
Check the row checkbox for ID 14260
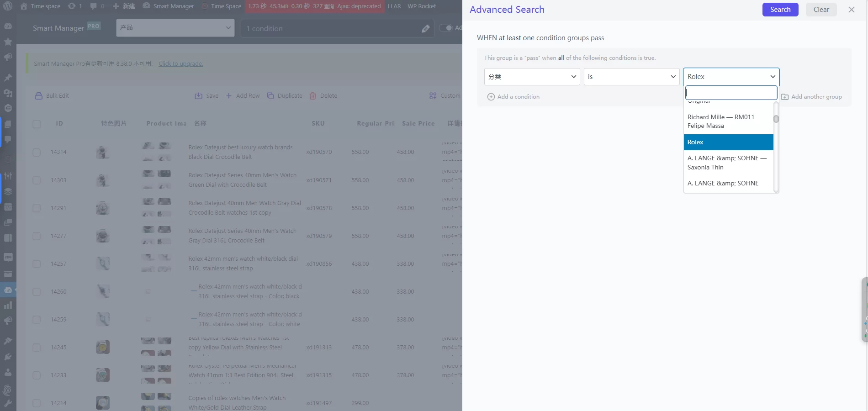[37, 292]
